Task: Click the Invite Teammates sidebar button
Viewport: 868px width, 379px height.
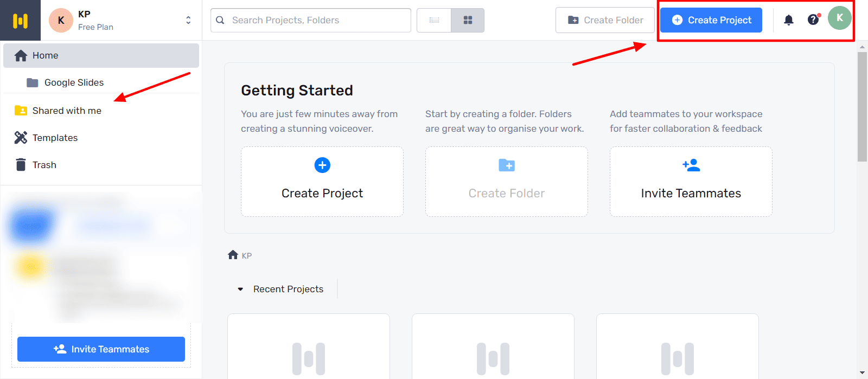Action: (101, 349)
